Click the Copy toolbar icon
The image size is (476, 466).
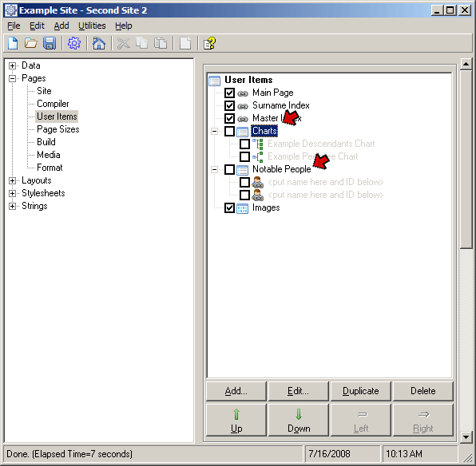(142, 43)
